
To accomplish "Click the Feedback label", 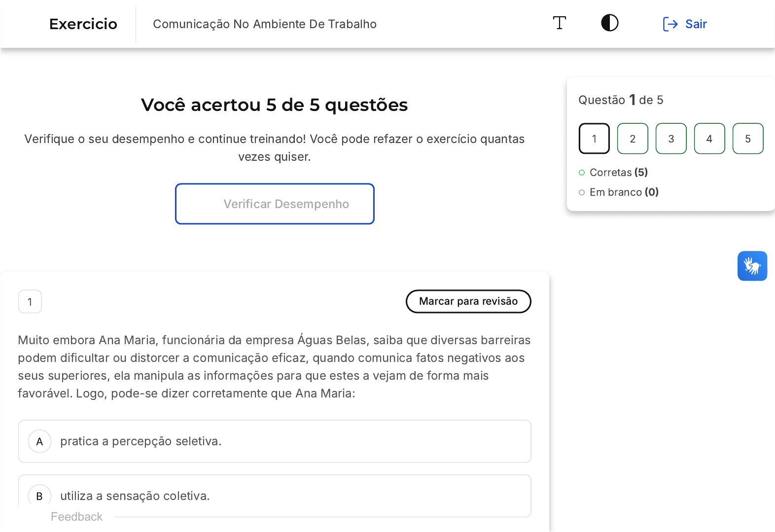I will click(x=76, y=517).
